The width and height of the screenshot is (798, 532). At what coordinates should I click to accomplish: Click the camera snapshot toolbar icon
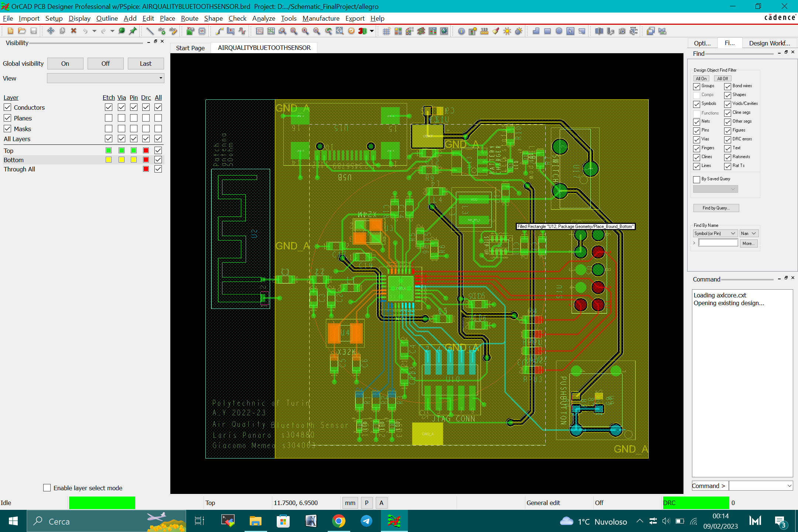(622, 31)
